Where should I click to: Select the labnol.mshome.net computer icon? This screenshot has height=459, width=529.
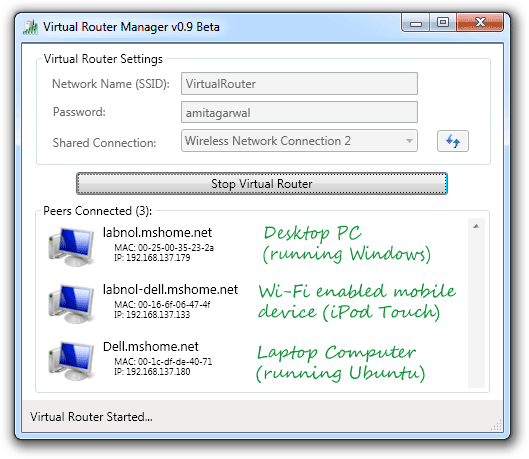point(71,247)
